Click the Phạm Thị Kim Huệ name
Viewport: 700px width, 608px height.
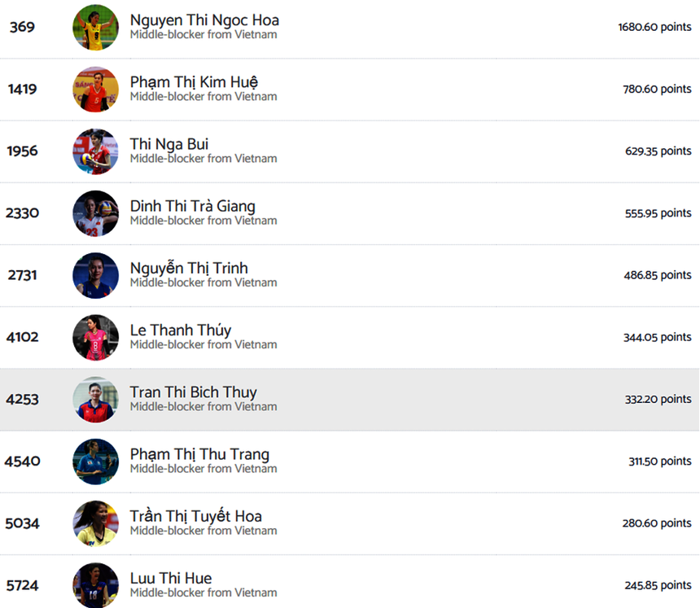pyautogui.click(x=194, y=81)
